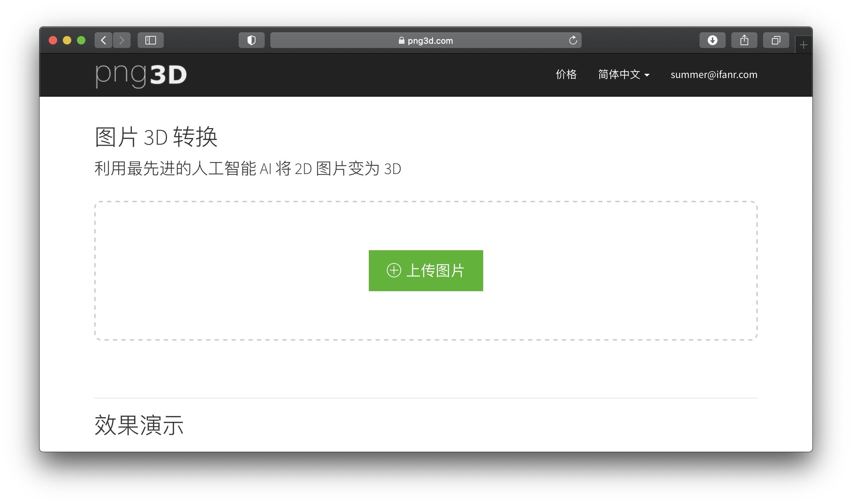Show downloads via the download arrow icon
Screen dimensions: 852x504
click(x=712, y=40)
